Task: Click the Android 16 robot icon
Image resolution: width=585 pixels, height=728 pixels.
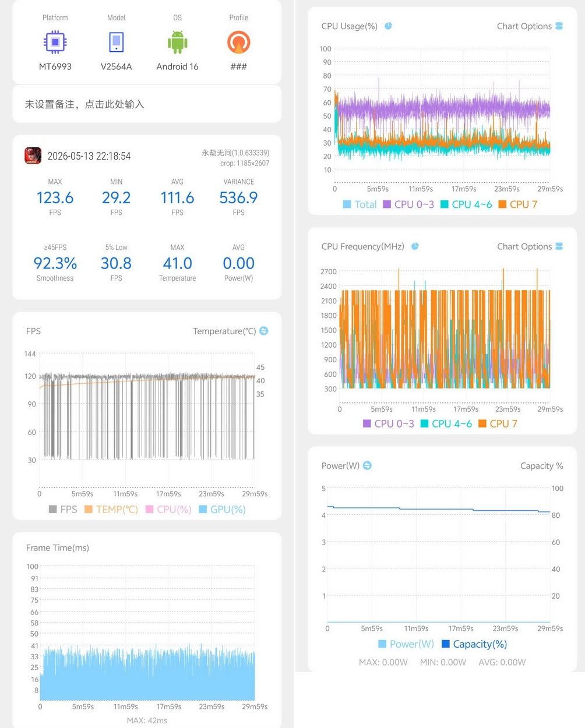Action: point(178,43)
